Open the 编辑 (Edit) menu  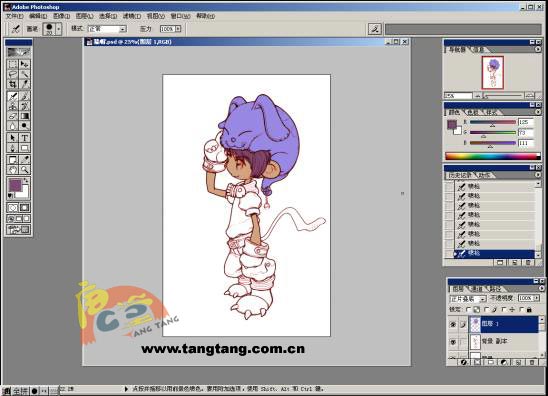tap(38, 16)
